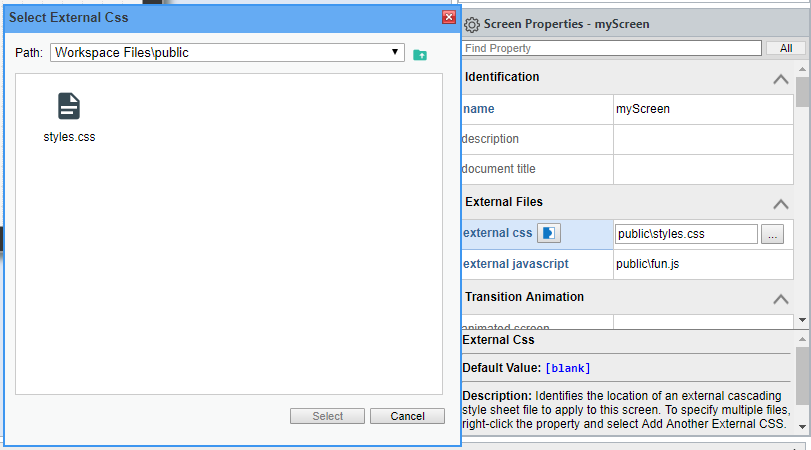Close the Select External Css dialog
This screenshot has width=811, height=450.
point(449,17)
